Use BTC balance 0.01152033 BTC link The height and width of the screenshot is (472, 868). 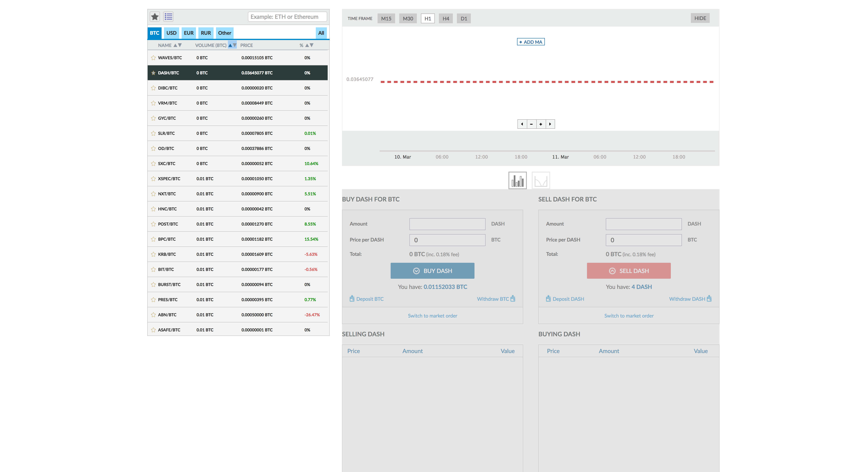point(445,287)
